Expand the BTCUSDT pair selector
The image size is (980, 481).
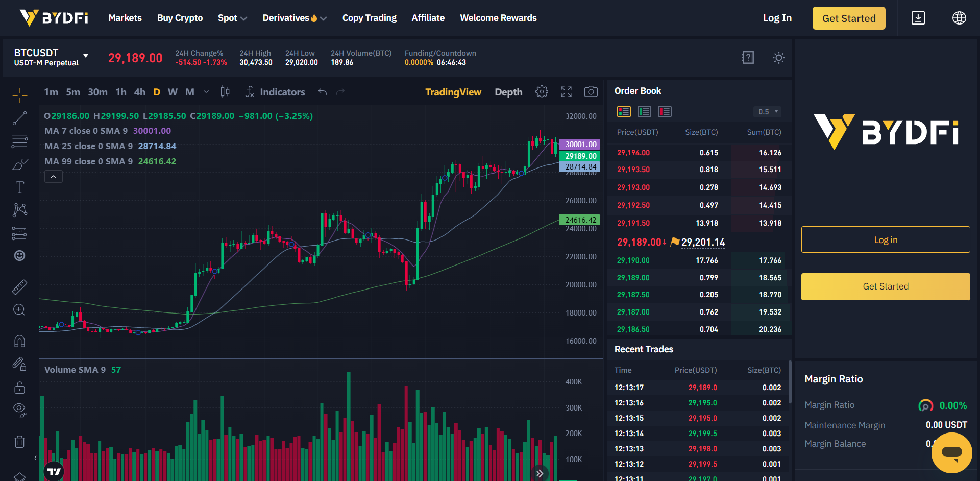pos(86,56)
